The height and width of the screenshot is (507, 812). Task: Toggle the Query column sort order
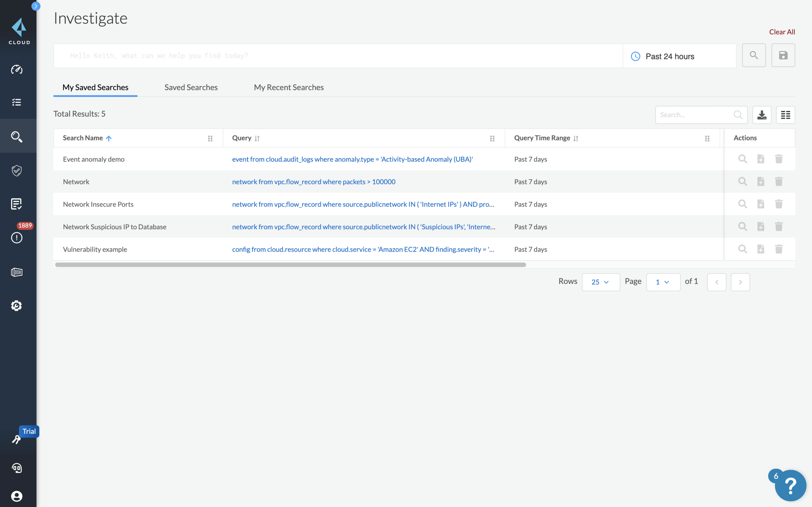(x=257, y=138)
